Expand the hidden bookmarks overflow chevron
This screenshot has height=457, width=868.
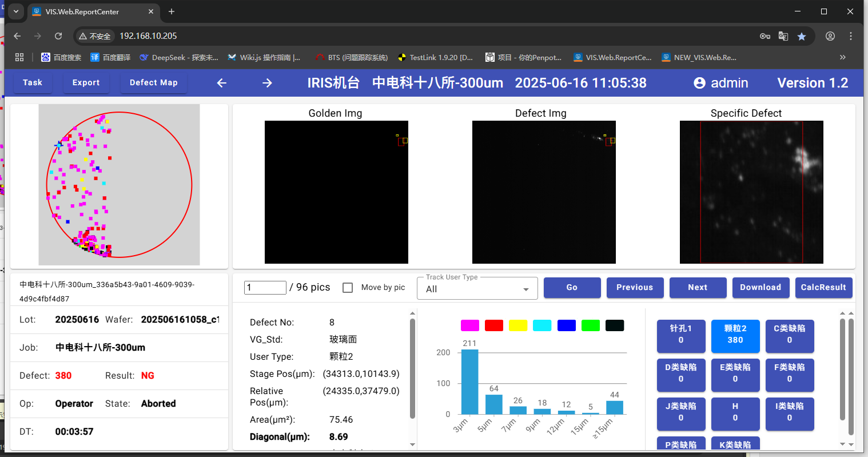842,57
